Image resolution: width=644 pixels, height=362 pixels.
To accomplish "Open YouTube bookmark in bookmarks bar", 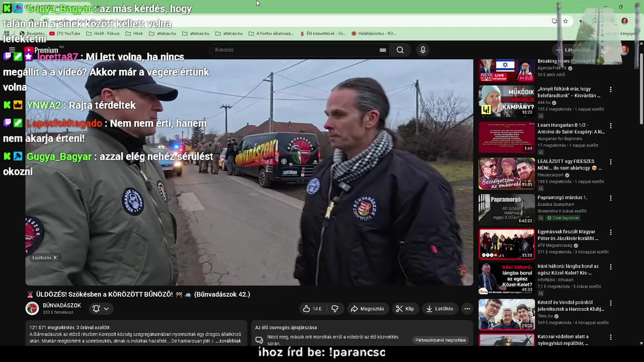I will (64, 34).
